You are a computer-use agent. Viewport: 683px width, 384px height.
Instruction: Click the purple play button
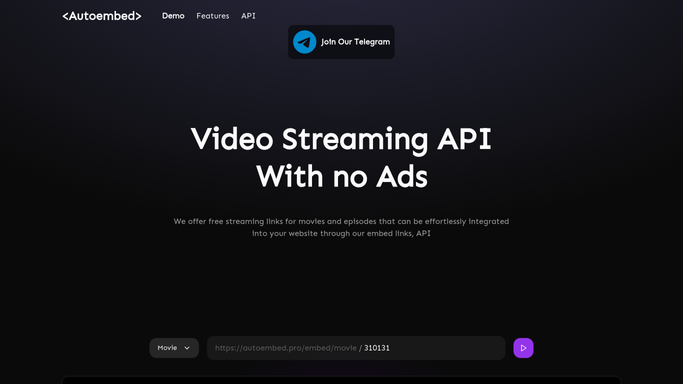coord(523,348)
